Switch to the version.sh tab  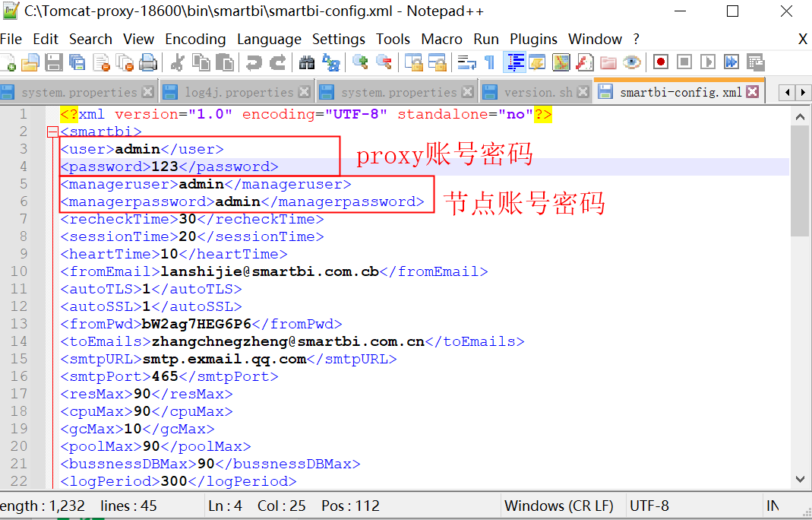(x=538, y=92)
